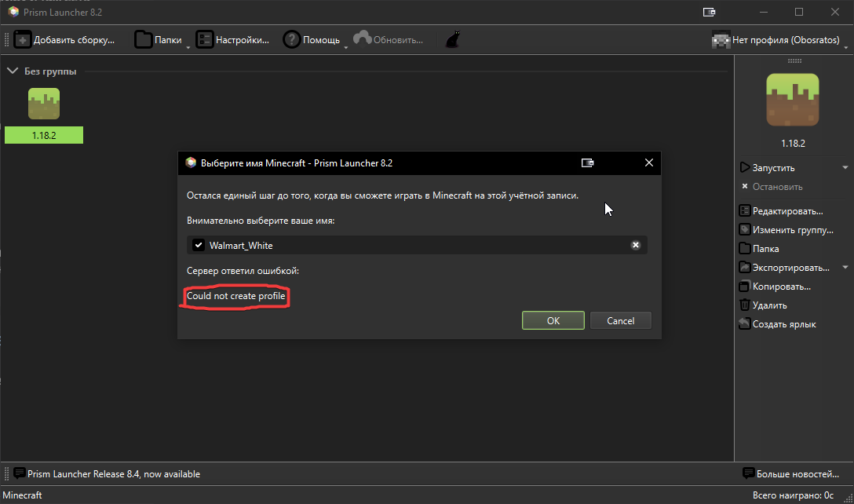Image resolution: width=854 pixels, height=504 pixels.
Task: Minimize the Prism Launcher window
Action: click(764, 12)
